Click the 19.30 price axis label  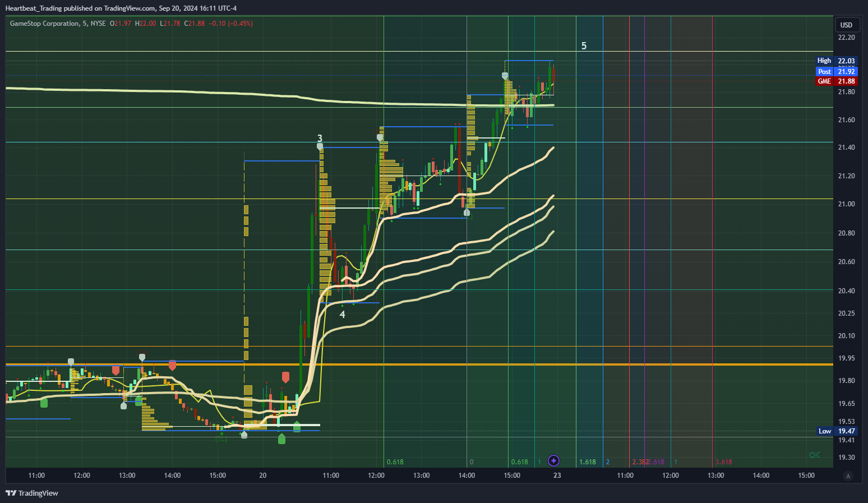pyautogui.click(x=846, y=458)
